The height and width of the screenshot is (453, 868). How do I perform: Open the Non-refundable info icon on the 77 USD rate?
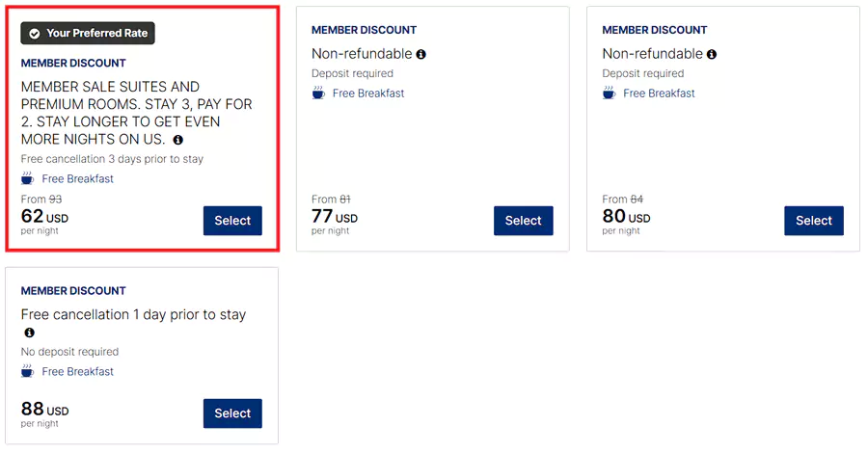[x=421, y=55]
